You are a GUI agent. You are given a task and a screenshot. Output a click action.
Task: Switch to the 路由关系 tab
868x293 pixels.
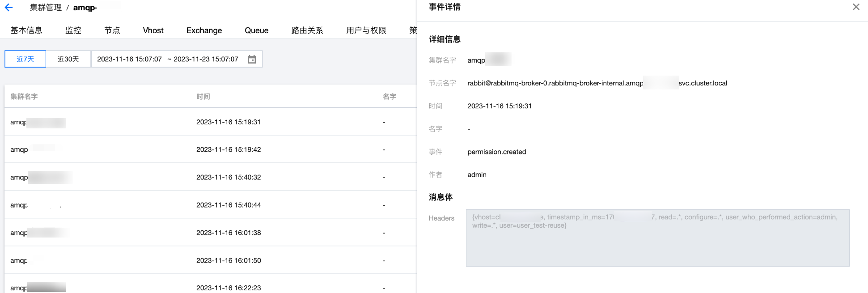click(307, 30)
